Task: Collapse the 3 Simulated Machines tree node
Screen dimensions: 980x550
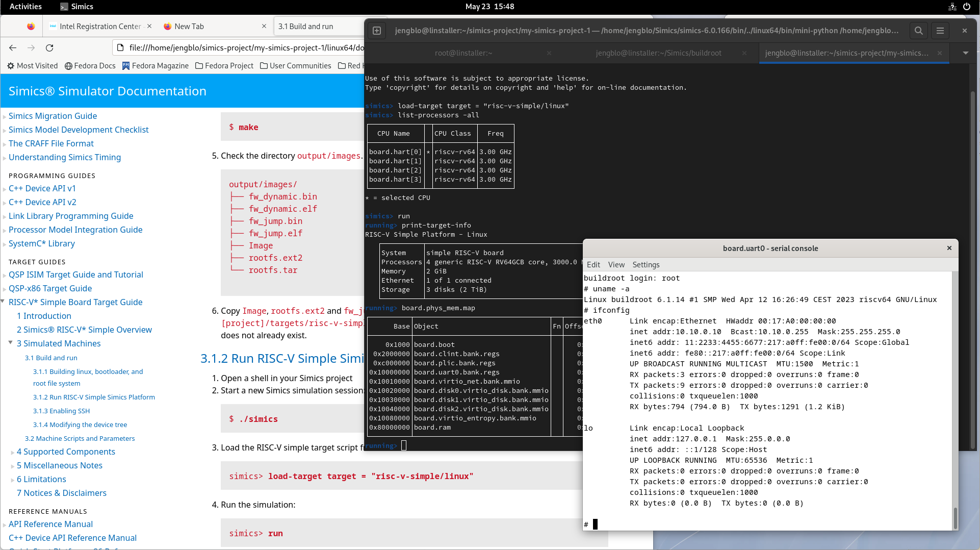Action: [11, 343]
